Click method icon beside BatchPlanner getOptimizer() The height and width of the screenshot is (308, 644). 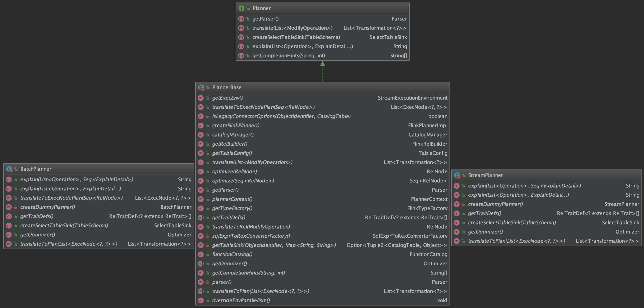click(x=9, y=235)
